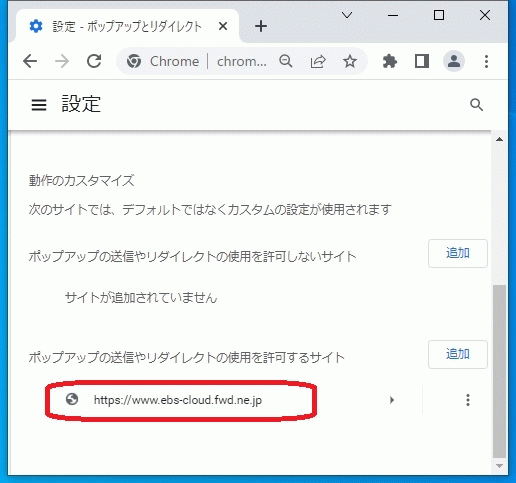Image resolution: width=516 pixels, height=483 pixels.
Task: Close the settings tab
Action: coord(223,26)
